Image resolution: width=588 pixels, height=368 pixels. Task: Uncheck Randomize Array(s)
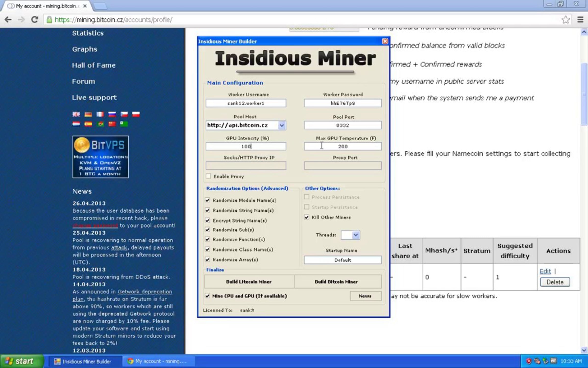[x=208, y=260]
